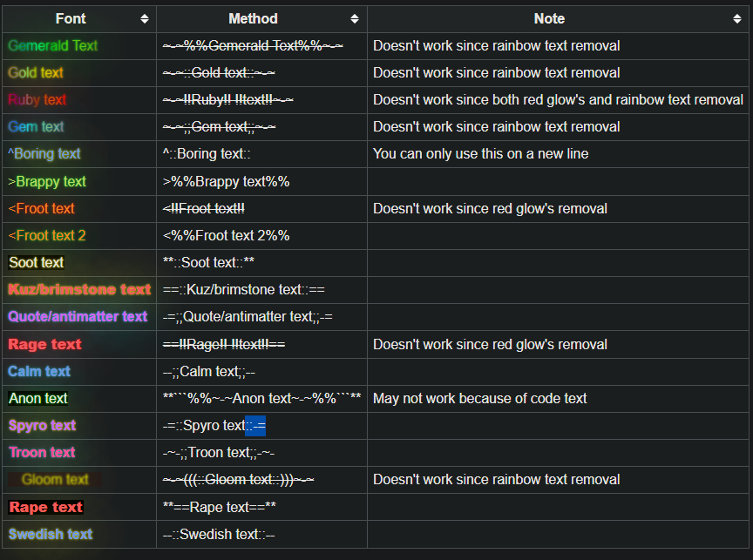
Task: Click the "Font" column header label
Action: 71,18
